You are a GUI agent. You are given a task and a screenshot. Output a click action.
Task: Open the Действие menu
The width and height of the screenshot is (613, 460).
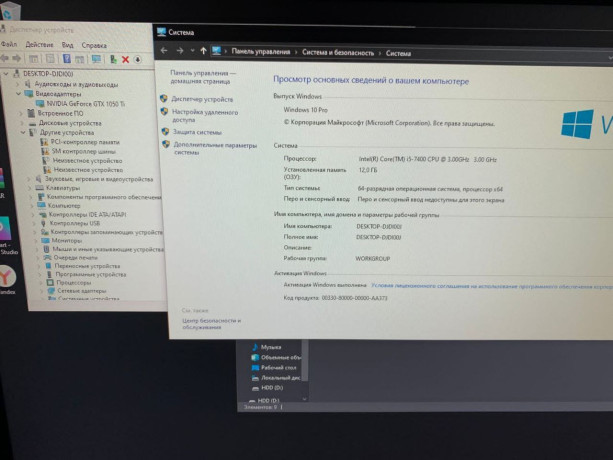[x=39, y=45]
